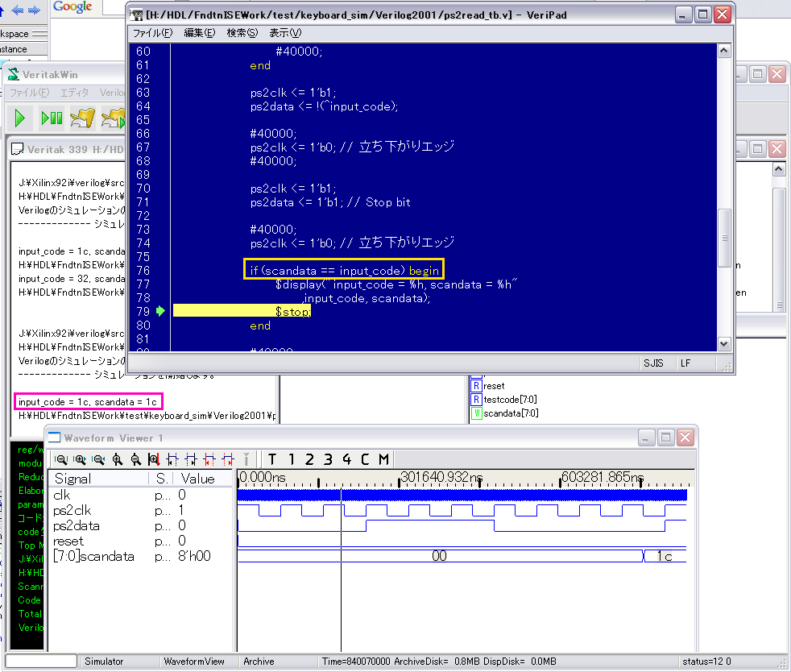Click the scandata[7:0] tree entry
The image size is (791, 672).
tap(511, 413)
